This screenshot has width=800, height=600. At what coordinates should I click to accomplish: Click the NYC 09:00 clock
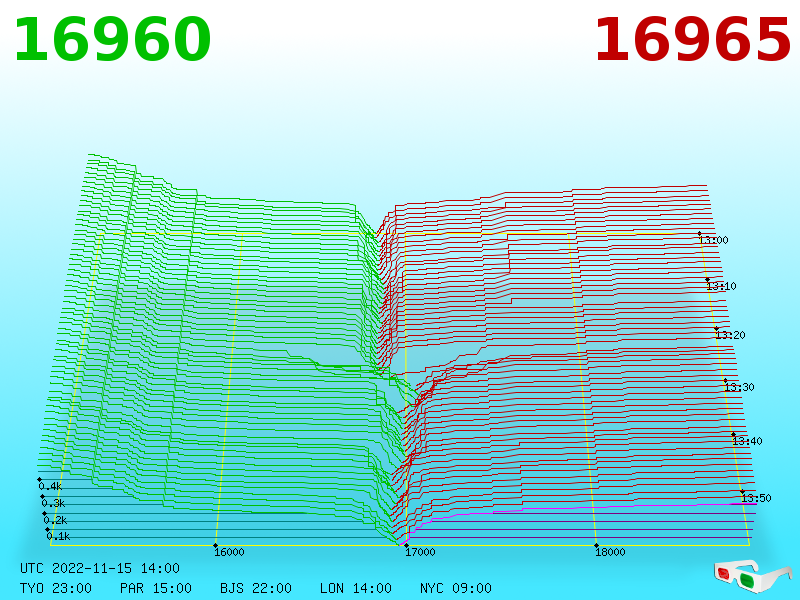click(x=456, y=588)
